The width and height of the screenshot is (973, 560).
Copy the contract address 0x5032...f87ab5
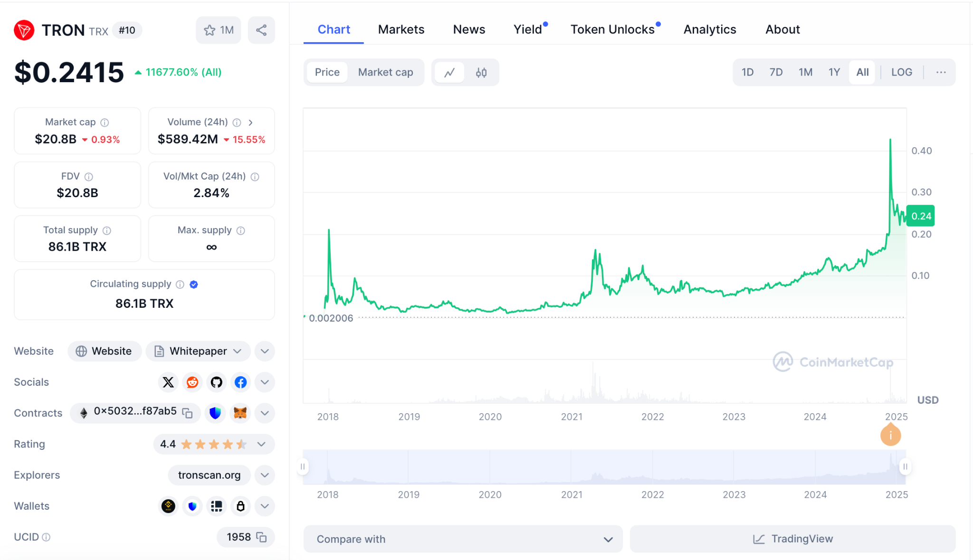point(188,413)
